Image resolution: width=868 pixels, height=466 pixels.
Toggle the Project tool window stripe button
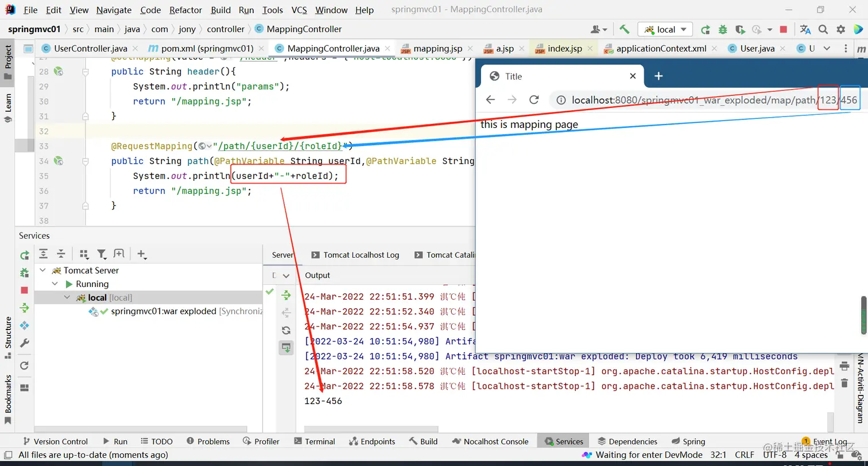[x=8, y=62]
